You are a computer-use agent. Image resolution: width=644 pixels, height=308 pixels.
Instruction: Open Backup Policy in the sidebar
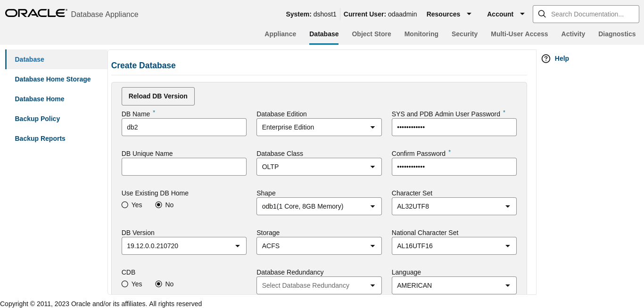coord(37,119)
